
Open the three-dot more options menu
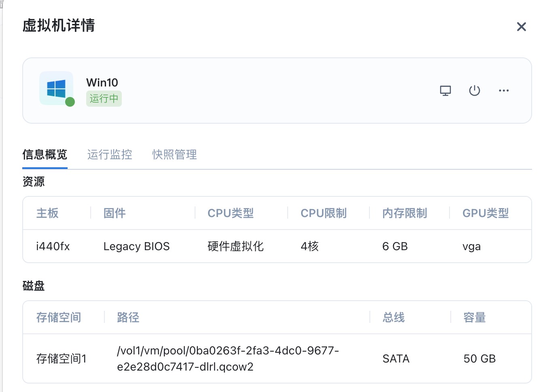(x=504, y=91)
